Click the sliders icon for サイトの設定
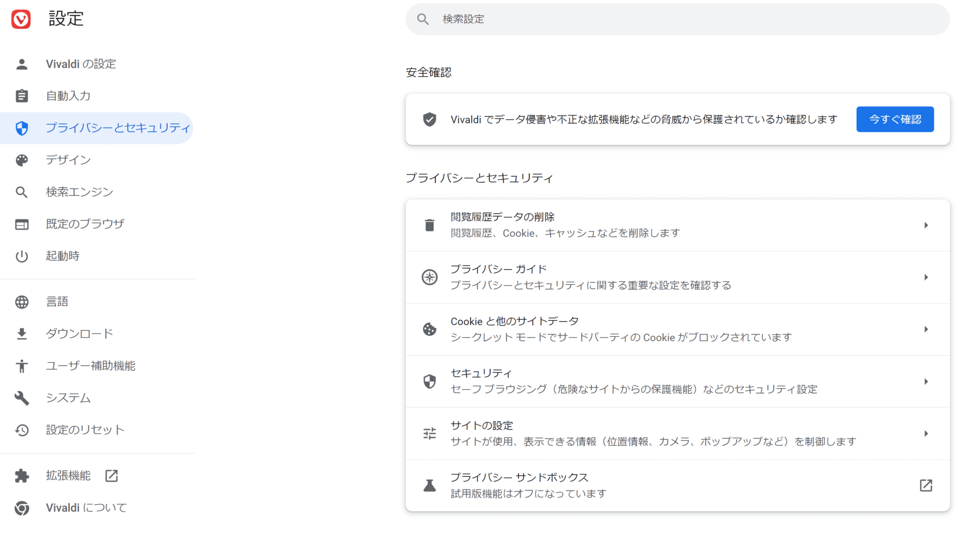This screenshot has width=980, height=543. [429, 434]
